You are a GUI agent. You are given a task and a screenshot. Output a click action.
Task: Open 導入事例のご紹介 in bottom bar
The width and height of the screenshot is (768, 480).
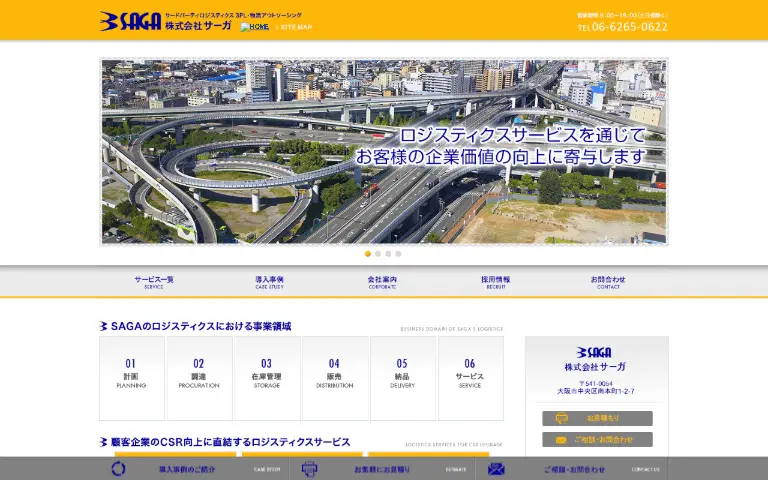click(x=187, y=469)
